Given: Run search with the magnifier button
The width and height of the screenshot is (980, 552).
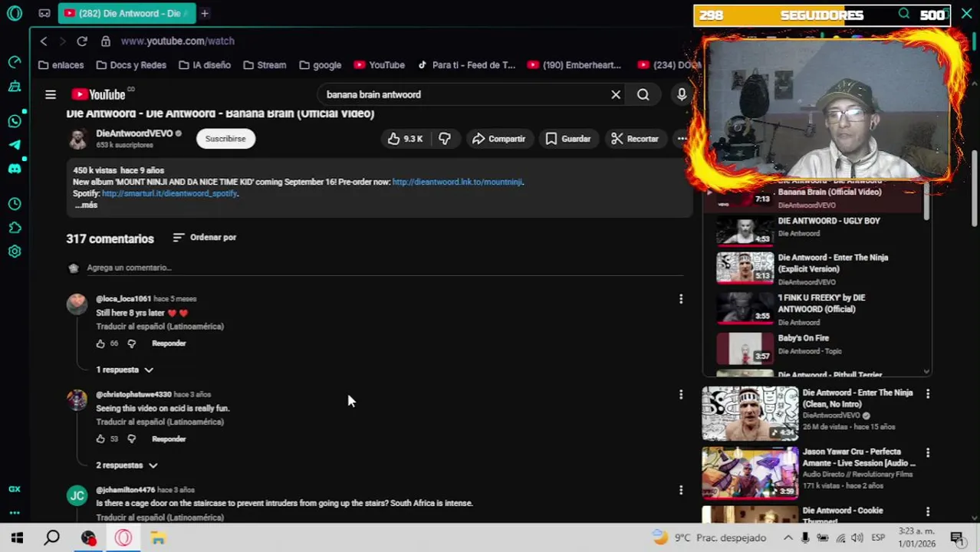Looking at the screenshot, I should point(643,94).
